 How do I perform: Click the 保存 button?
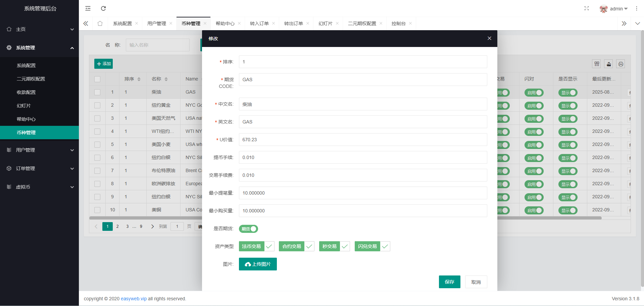[x=449, y=282]
